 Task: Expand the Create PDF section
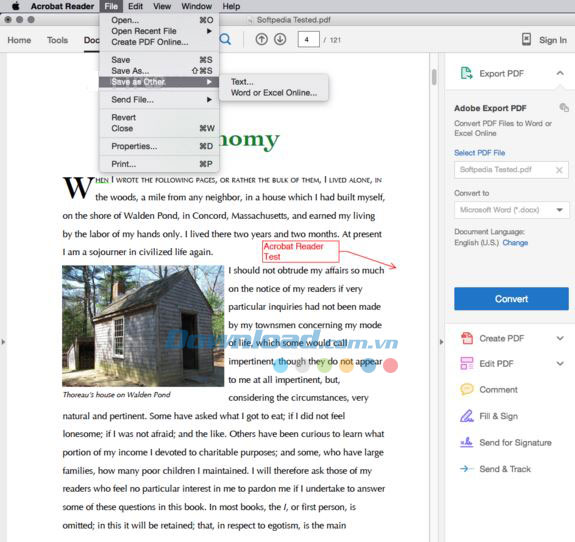pos(560,338)
